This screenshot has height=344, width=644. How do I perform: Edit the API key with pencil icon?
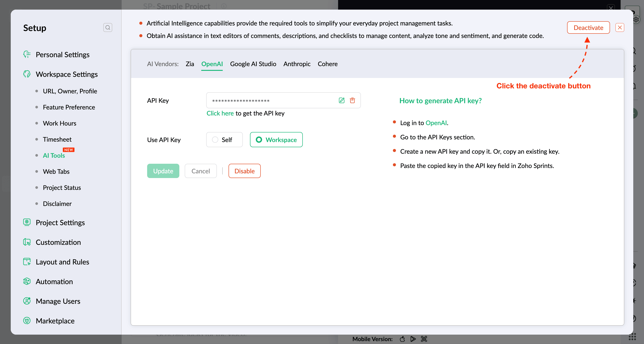[x=341, y=101]
